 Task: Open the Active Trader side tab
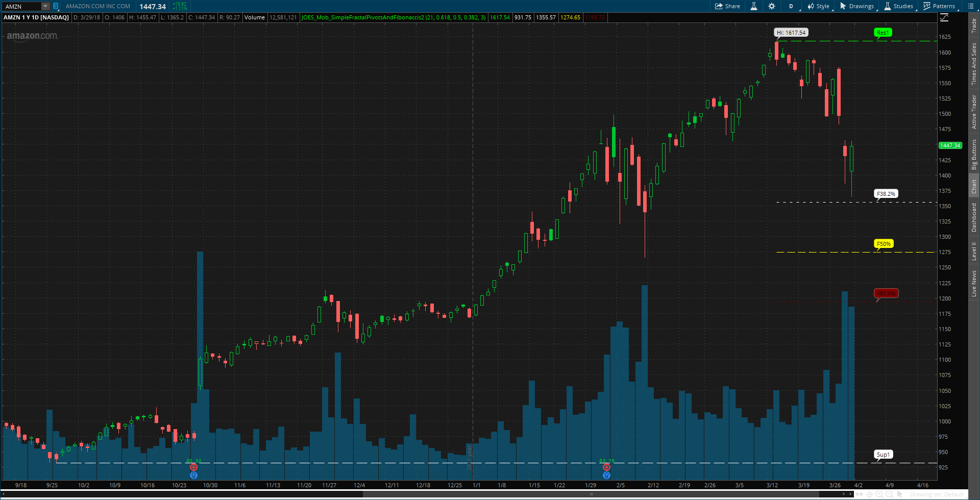[x=974, y=112]
